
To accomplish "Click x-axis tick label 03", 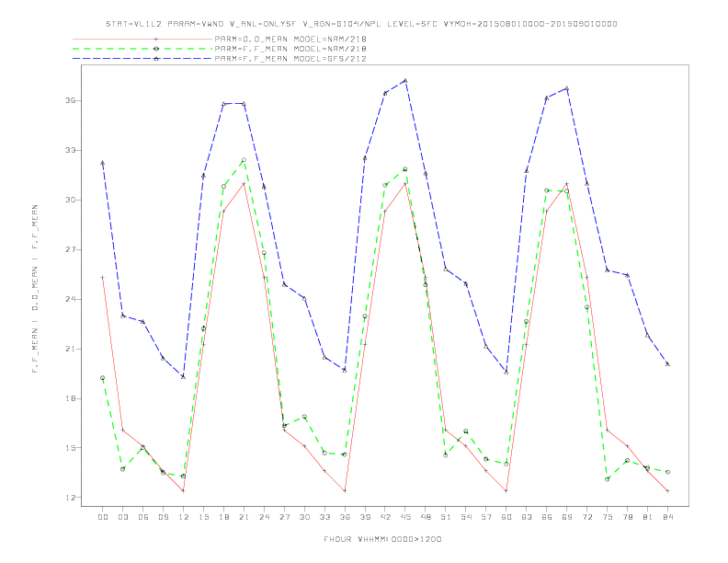I will point(122,517).
